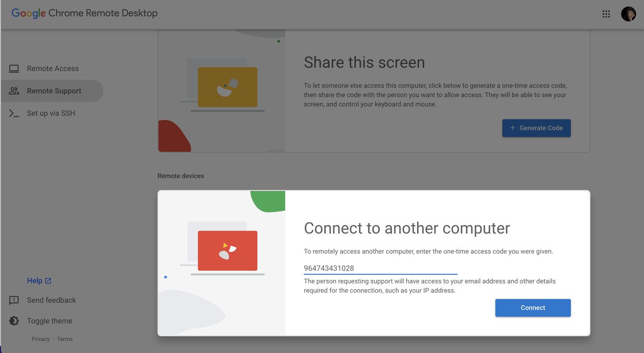The height and width of the screenshot is (353, 644).
Task: Click the Toggle theme brightness icon
Action: coord(14,321)
